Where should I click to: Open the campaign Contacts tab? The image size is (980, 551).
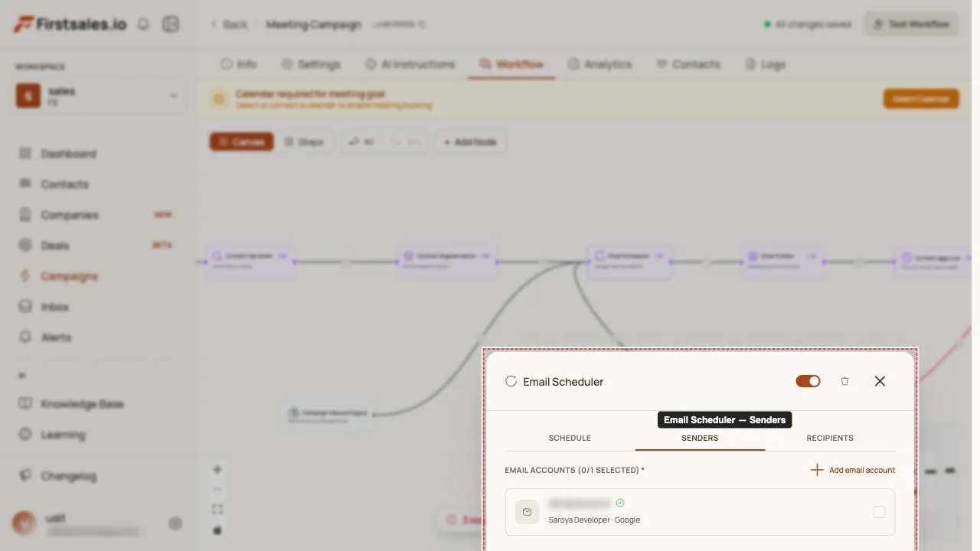pos(688,64)
